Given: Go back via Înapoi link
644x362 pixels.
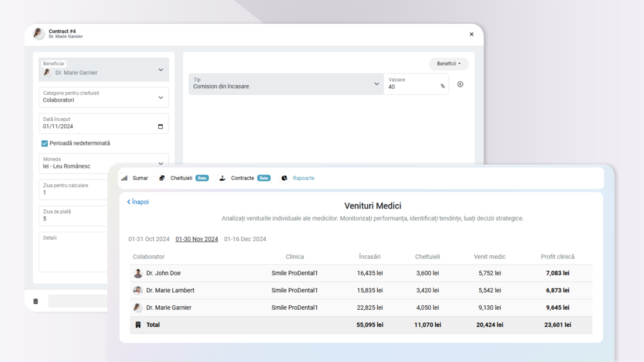Looking at the screenshot, I should (138, 202).
